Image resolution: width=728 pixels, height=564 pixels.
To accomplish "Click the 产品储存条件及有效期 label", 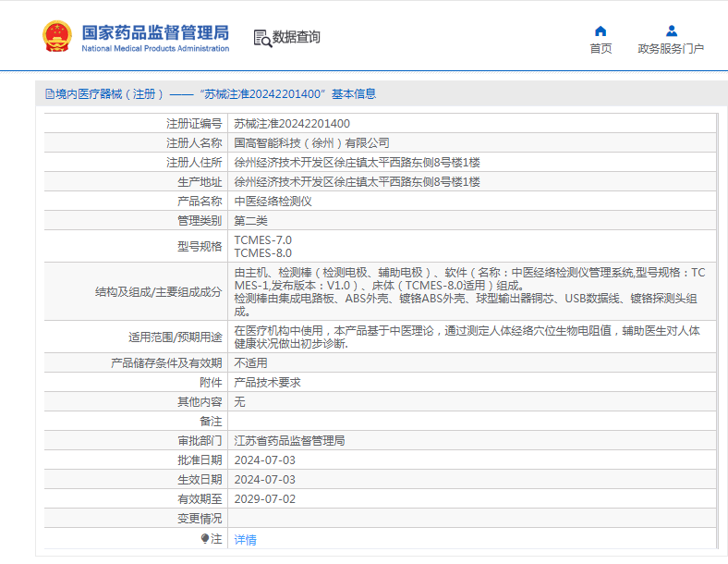I will (x=166, y=362).
